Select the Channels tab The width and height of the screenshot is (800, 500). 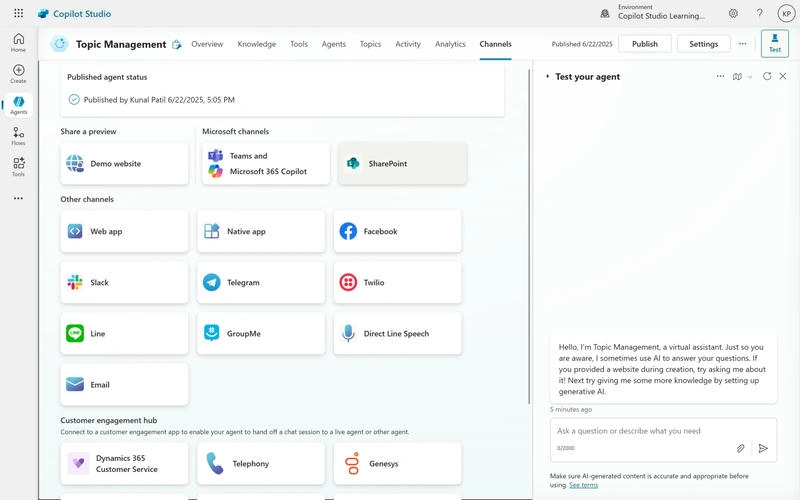coord(495,44)
